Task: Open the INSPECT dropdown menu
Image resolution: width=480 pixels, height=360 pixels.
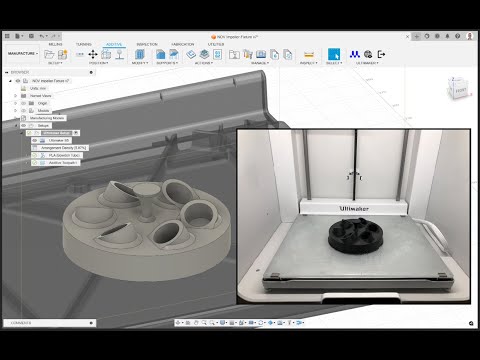Action: click(309, 63)
